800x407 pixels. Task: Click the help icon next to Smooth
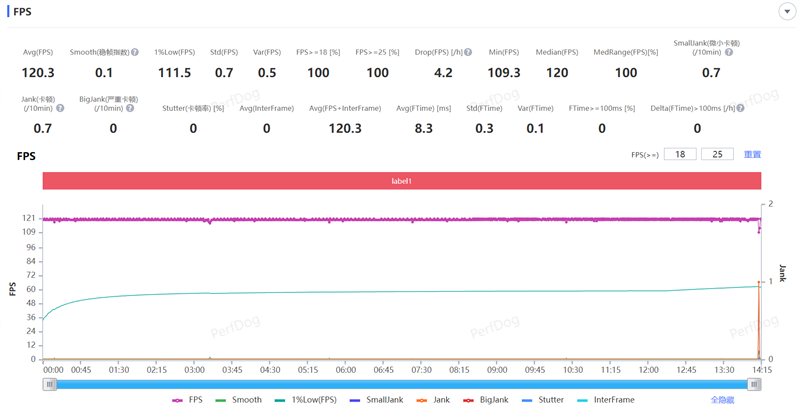(x=134, y=52)
